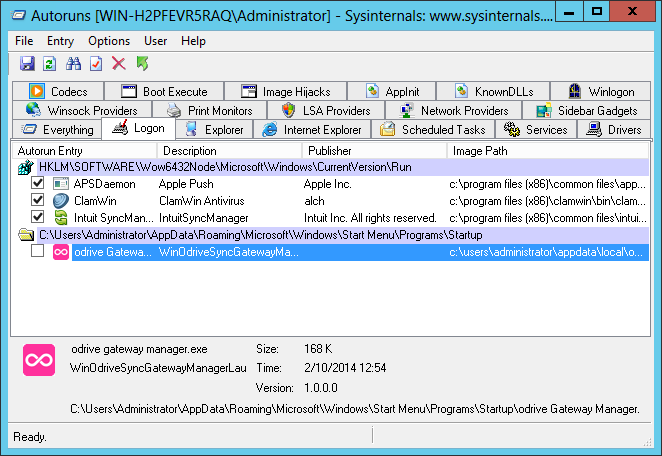Viewport: 662px width, 456px height.
Task: Click the '168 K' size value
Action: point(318,349)
